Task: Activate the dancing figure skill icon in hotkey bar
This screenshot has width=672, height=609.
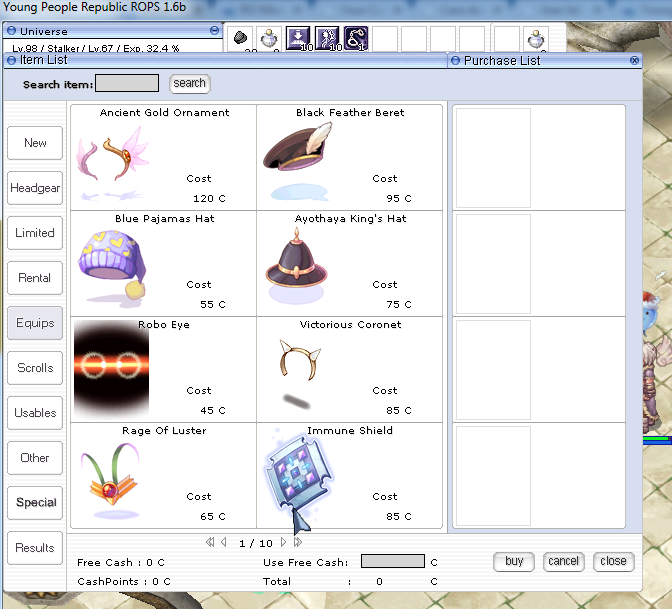Action: 327,38
